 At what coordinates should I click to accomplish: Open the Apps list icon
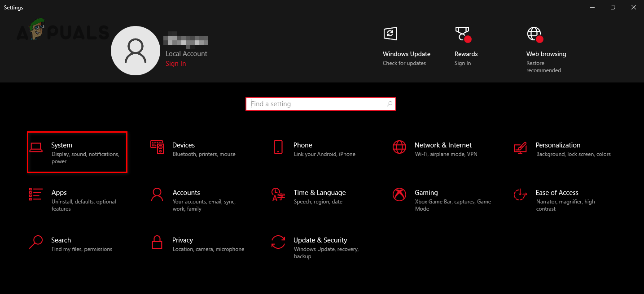coord(35,194)
